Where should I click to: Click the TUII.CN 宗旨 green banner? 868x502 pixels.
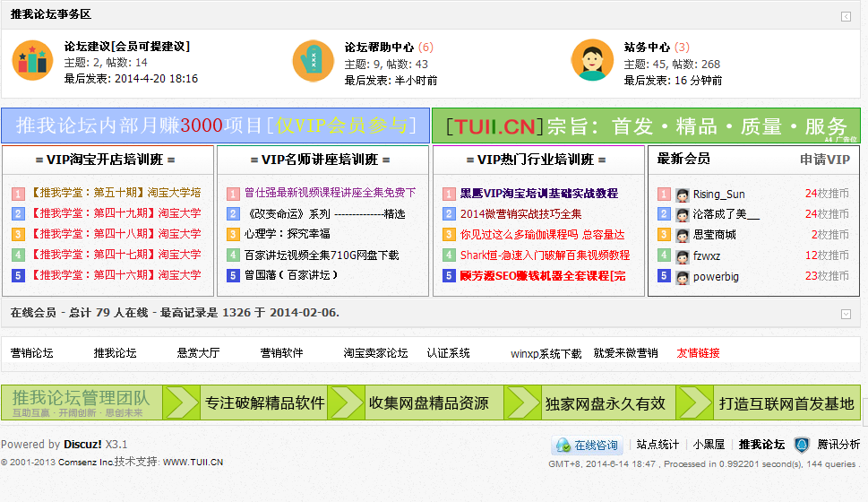pos(646,125)
